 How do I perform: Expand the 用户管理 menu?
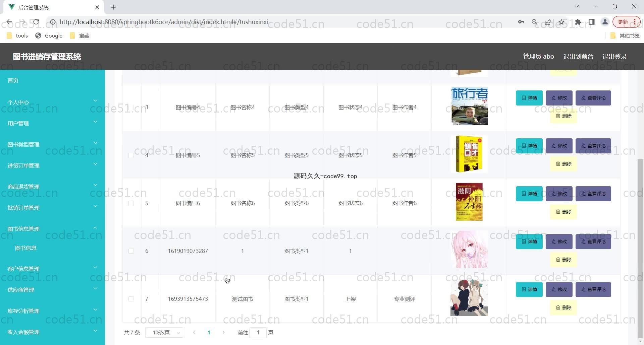[x=52, y=123]
